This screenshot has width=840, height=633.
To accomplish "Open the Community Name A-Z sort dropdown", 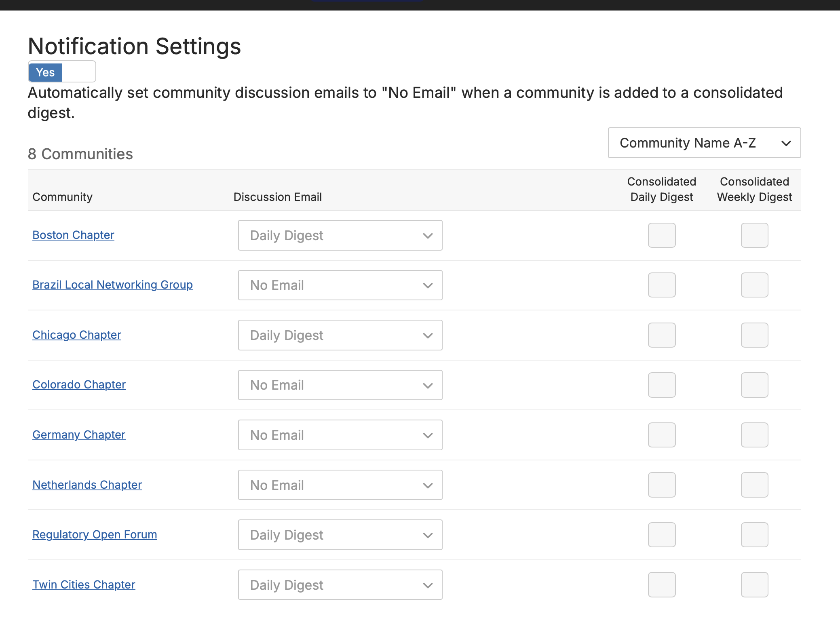I will tap(704, 143).
